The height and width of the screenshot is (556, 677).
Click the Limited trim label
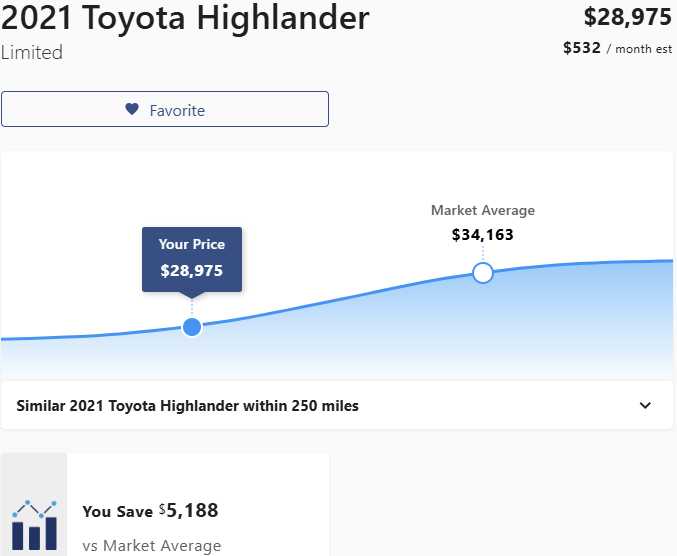(x=32, y=52)
